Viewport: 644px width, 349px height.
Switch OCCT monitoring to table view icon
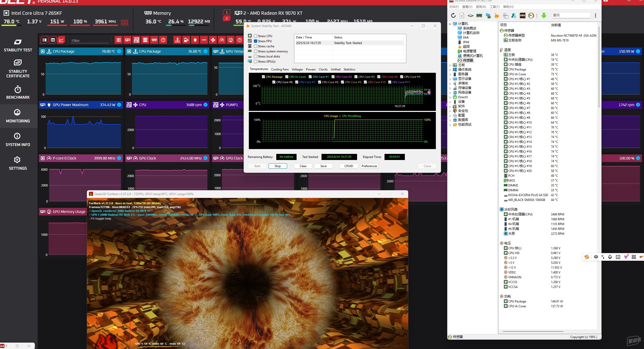(x=53, y=40)
